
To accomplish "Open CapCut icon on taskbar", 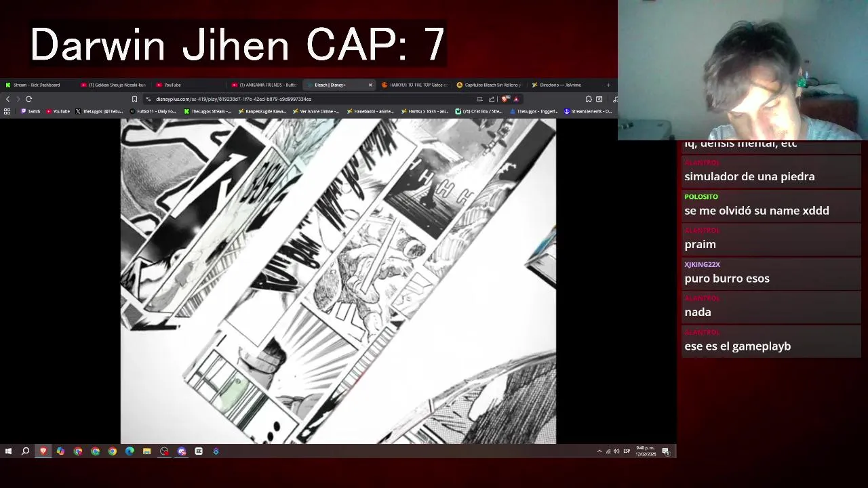I will tap(199, 451).
